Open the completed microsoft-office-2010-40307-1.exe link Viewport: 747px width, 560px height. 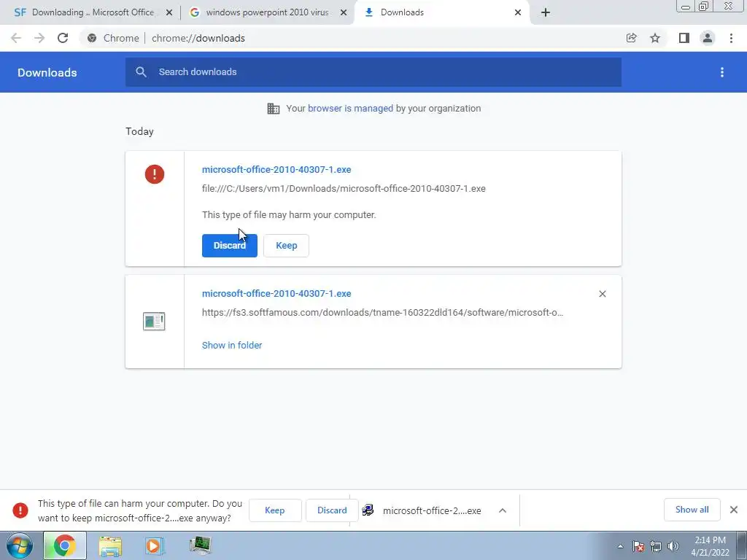pyautogui.click(x=276, y=294)
